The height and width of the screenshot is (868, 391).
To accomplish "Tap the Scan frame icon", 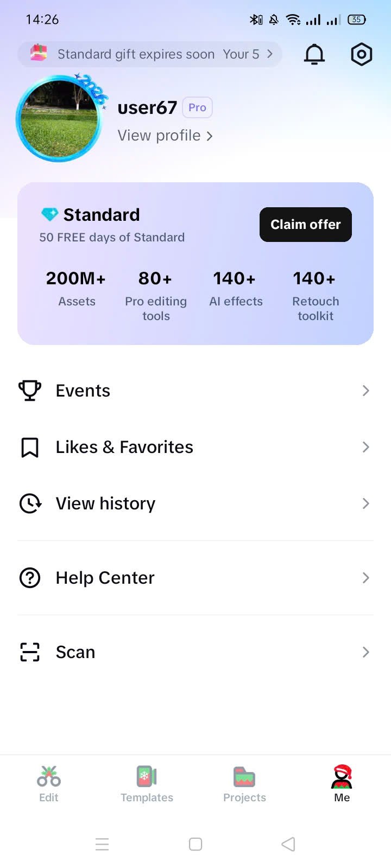I will tap(30, 652).
